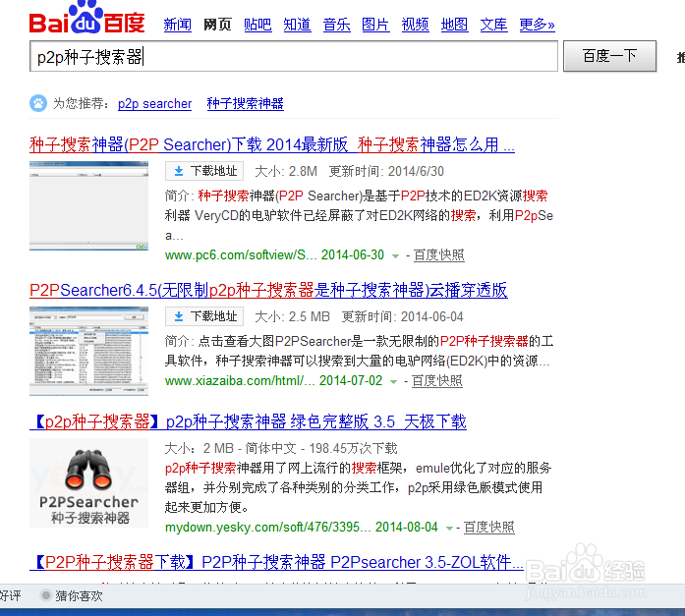The width and height of the screenshot is (685, 616).
Task: Switch to the 图片 images tab
Action: point(375,25)
